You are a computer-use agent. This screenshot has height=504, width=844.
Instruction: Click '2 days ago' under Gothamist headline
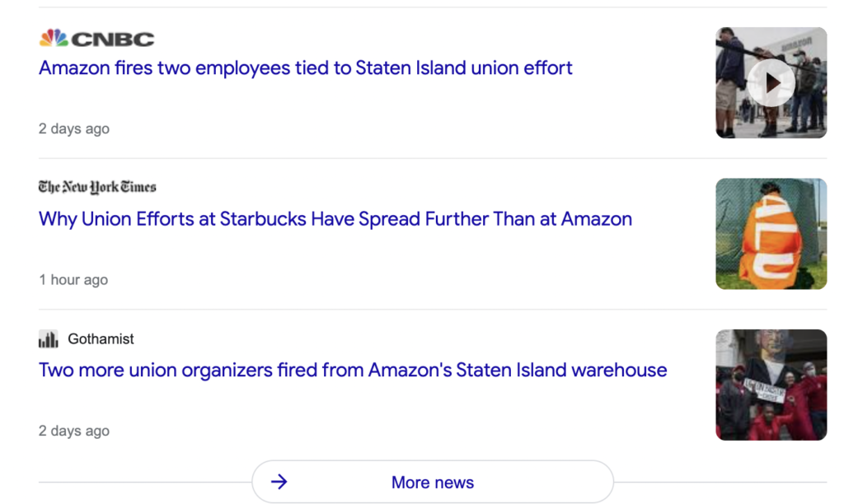(73, 431)
